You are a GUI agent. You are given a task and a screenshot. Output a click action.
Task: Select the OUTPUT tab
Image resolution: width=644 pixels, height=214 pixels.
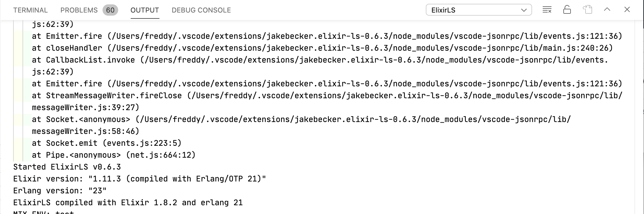(x=144, y=10)
